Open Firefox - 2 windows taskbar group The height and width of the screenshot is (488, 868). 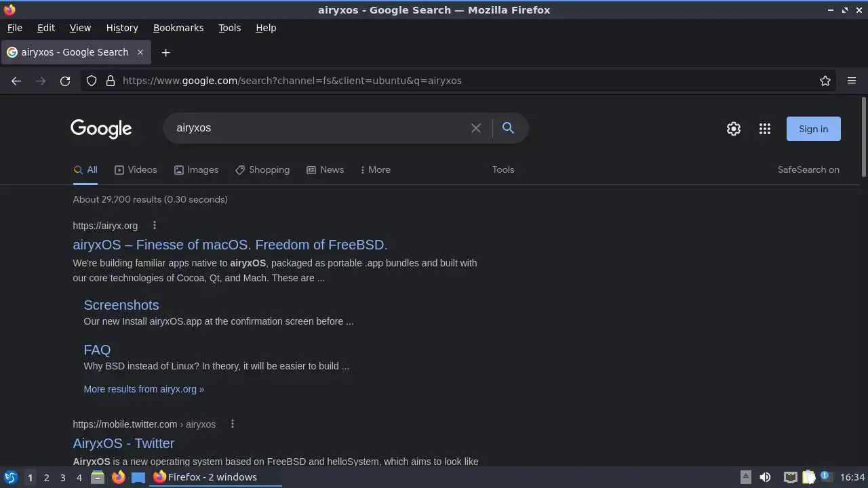(x=216, y=477)
